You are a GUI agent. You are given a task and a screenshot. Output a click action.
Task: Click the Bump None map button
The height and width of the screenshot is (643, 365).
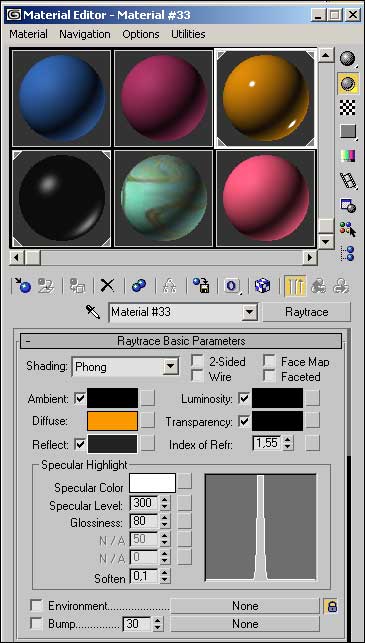point(245,624)
